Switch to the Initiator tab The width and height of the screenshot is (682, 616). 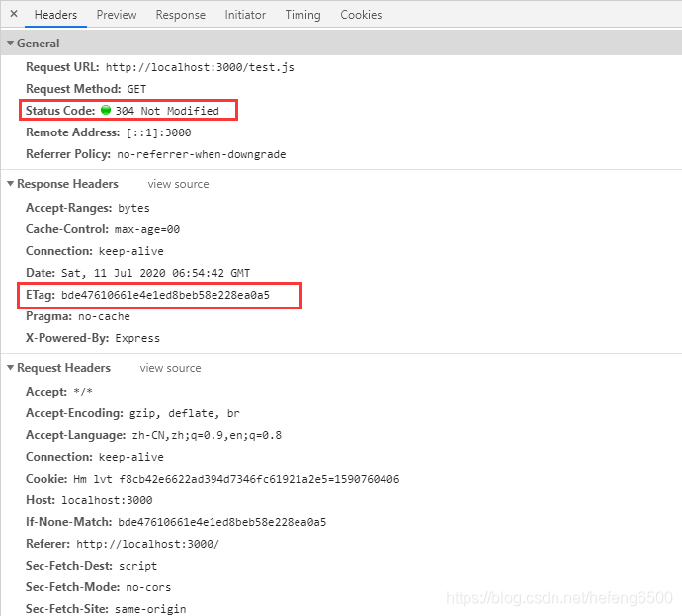(245, 15)
